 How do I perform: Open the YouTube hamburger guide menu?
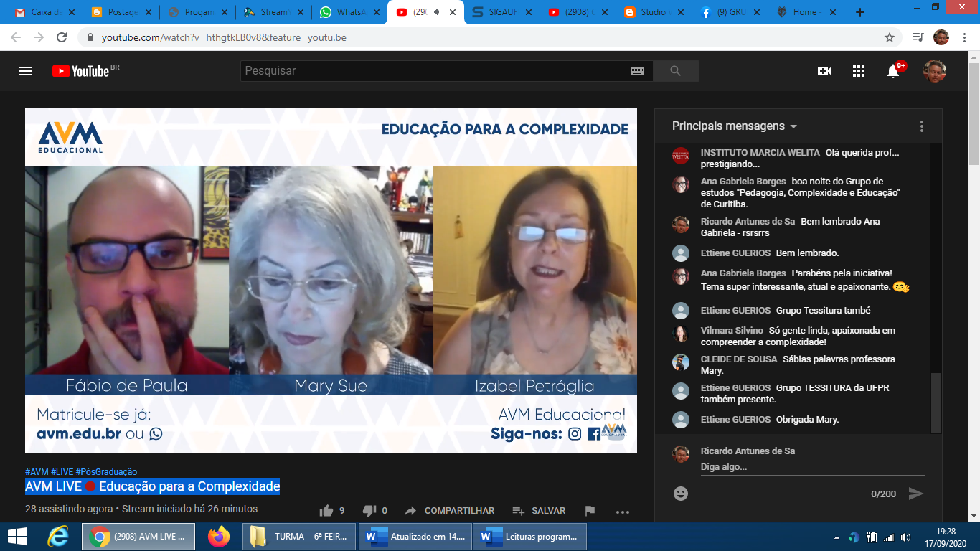[26, 71]
